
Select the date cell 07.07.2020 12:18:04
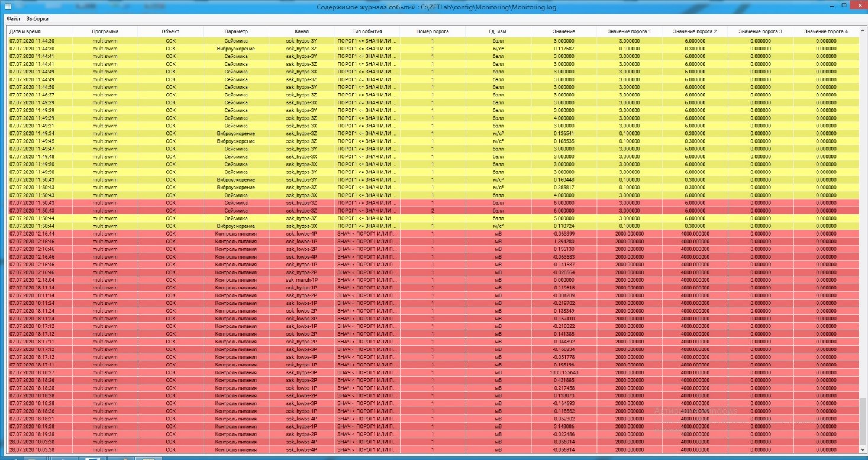click(x=39, y=279)
